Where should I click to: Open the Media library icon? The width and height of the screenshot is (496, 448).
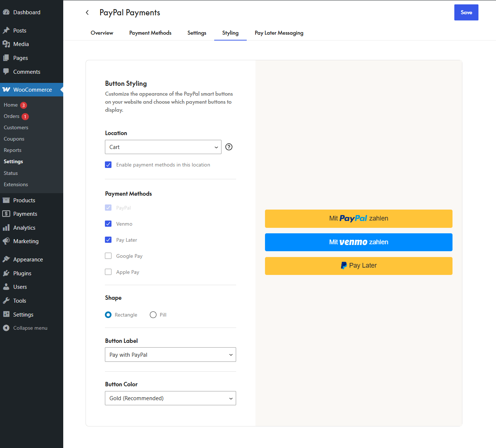pyautogui.click(x=7, y=44)
